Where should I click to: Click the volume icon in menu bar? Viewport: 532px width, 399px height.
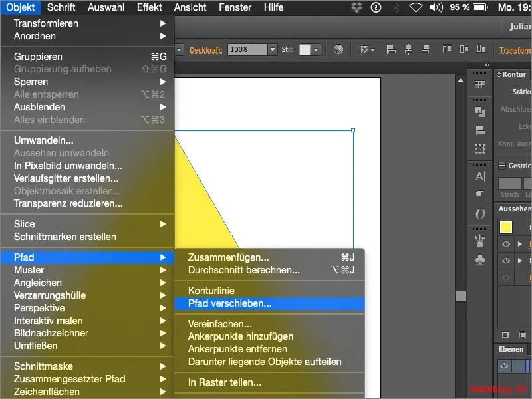(x=436, y=7)
